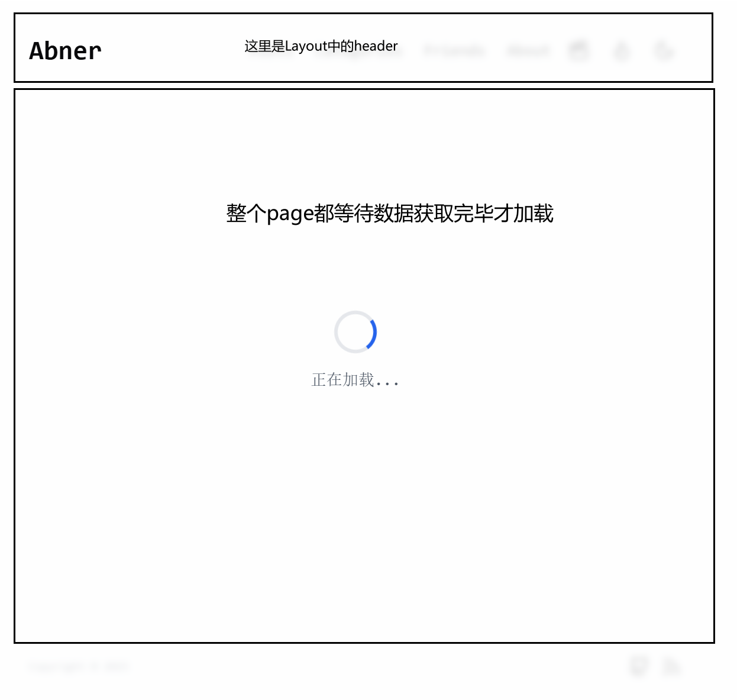Open the faded About nav link
This screenshot has width=737, height=700.
tap(528, 51)
